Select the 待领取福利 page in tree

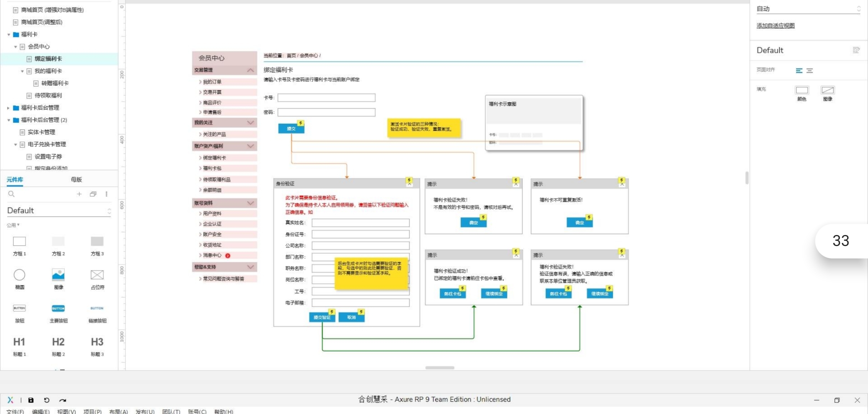coord(48,95)
